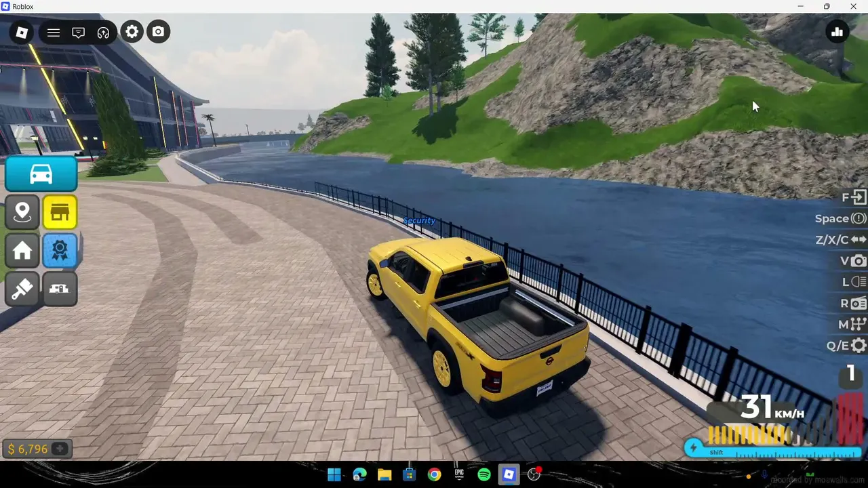The height and width of the screenshot is (488, 868).
Task: Open the trailer caravan button
Action: (x=60, y=289)
